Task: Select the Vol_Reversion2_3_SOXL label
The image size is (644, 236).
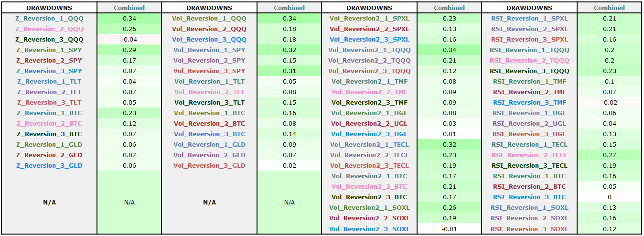Action: [369, 228]
